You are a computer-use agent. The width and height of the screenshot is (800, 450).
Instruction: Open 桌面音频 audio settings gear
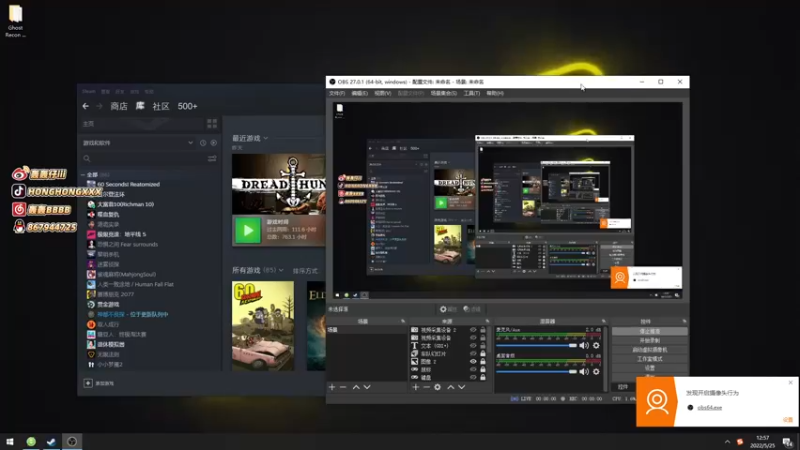pos(596,371)
